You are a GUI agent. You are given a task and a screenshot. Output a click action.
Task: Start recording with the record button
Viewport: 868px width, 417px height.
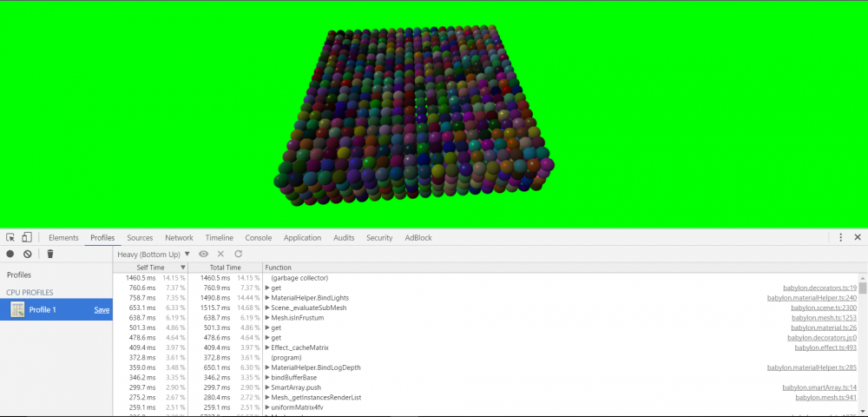[x=10, y=255]
